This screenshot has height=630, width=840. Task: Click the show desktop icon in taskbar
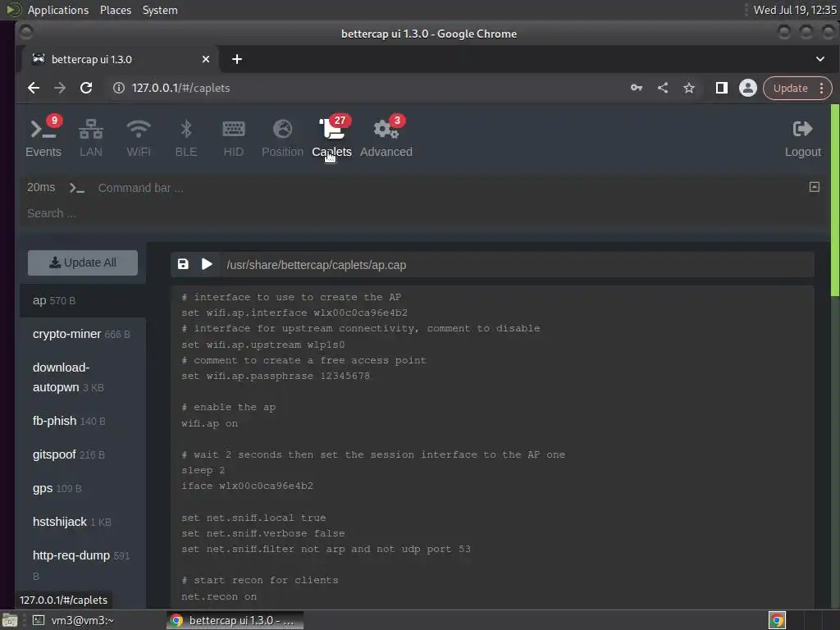click(x=10, y=620)
